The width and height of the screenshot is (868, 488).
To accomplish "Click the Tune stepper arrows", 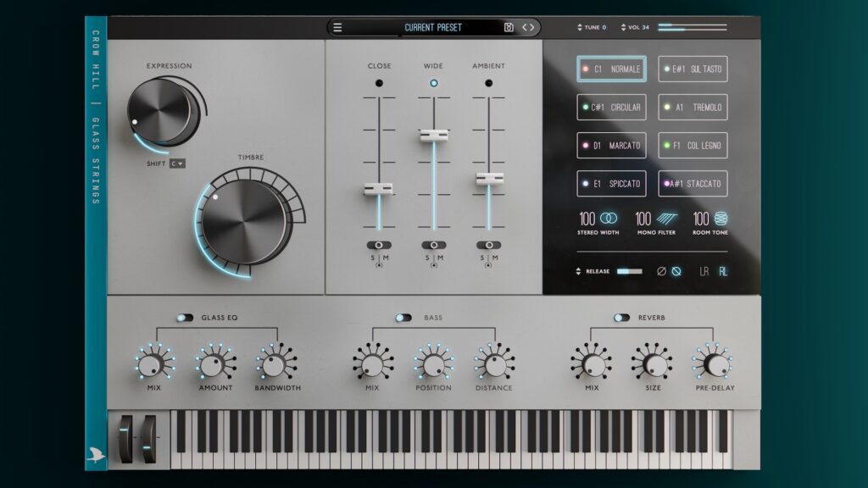I will tap(580, 27).
